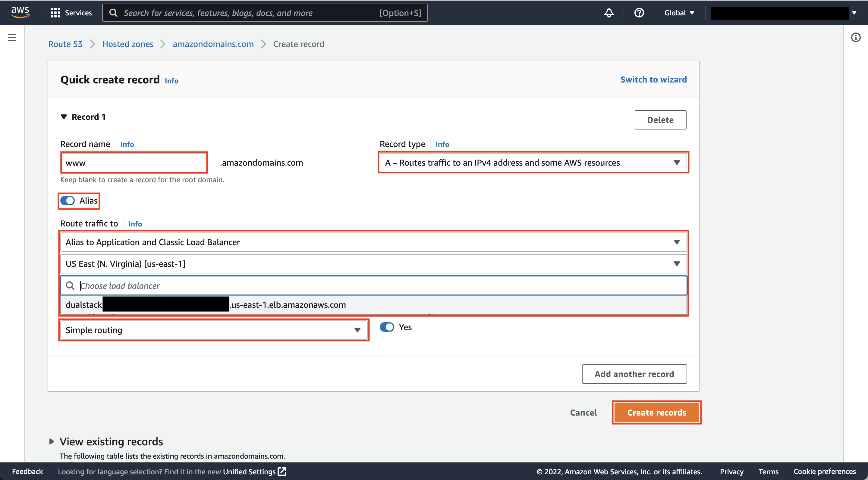Open the notifications bell
This screenshot has height=480, width=868.
tap(609, 13)
